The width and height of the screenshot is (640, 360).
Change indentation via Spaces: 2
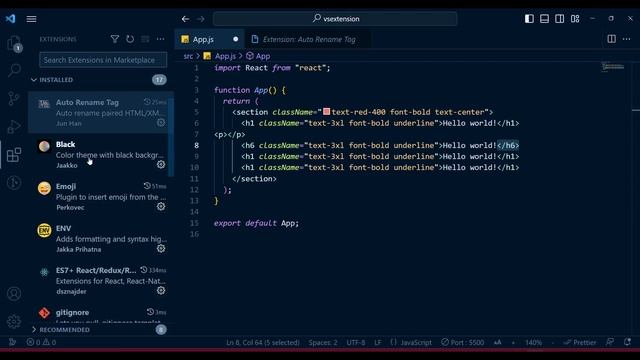point(323,342)
